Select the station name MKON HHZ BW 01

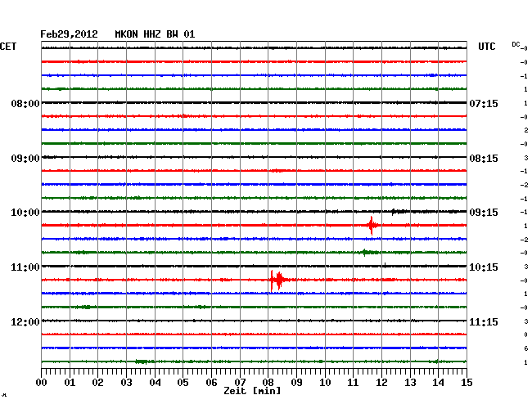point(155,34)
